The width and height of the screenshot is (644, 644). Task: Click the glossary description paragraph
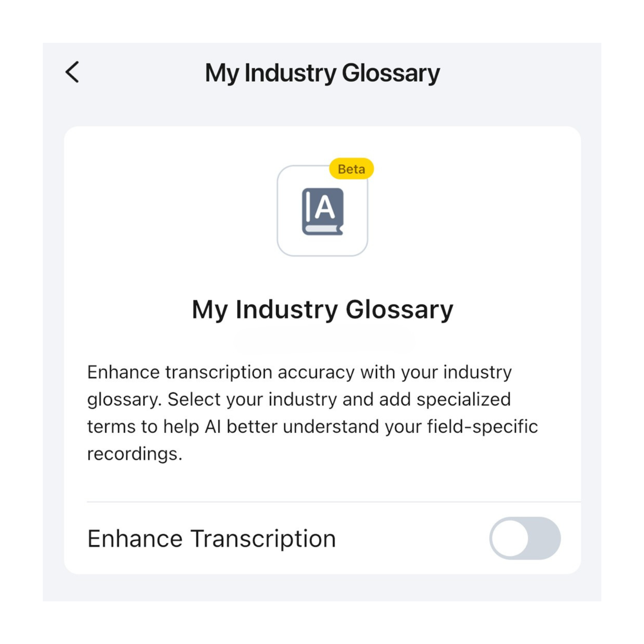coord(312,413)
